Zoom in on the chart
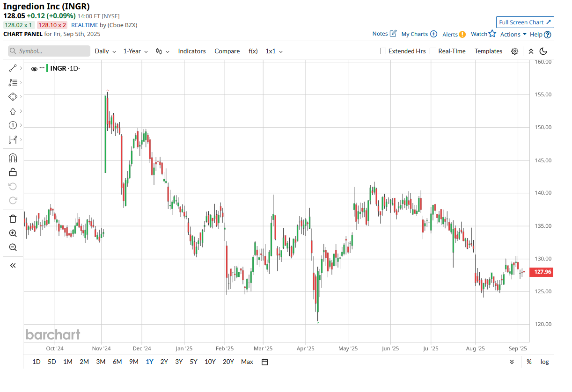572x392 pixels. point(13,233)
